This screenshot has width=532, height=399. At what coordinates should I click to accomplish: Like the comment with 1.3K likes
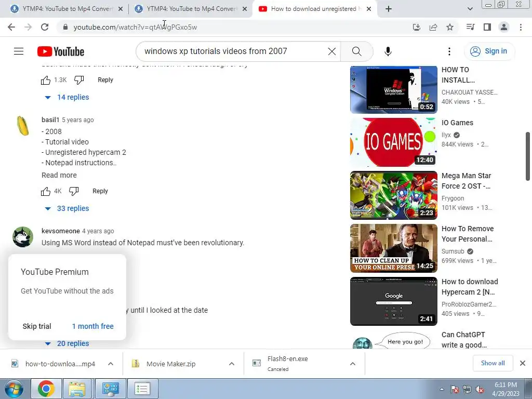tap(46, 80)
